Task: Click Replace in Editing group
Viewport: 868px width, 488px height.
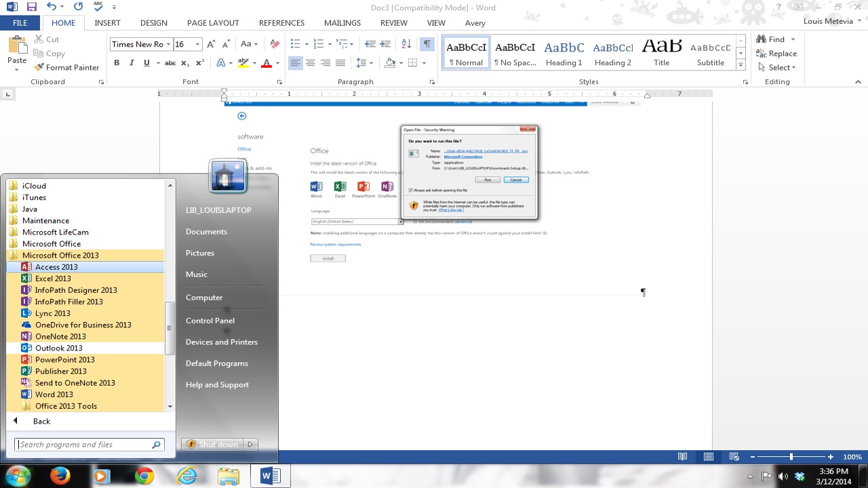Action: 777,54
